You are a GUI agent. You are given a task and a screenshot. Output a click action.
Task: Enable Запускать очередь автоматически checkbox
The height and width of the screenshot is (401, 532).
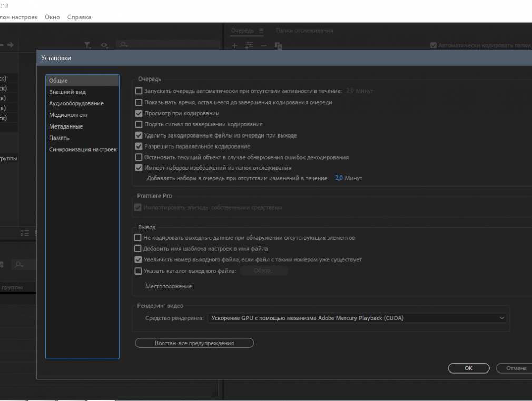coord(139,91)
